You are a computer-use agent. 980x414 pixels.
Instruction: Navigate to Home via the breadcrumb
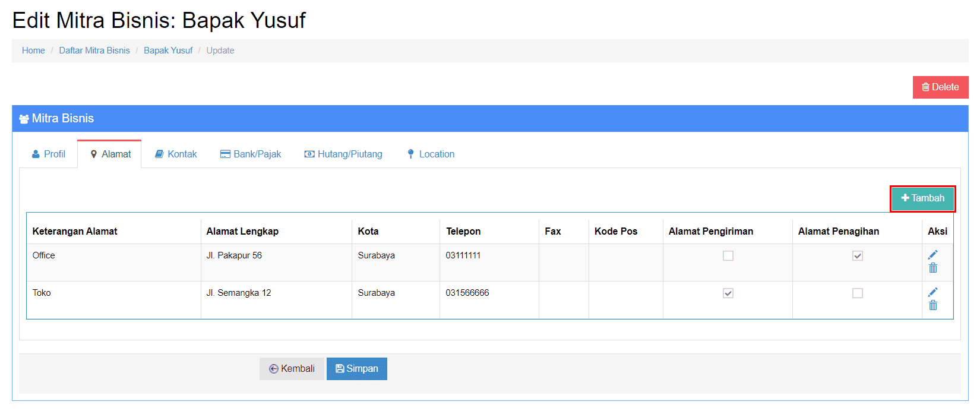click(x=33, y=50)
